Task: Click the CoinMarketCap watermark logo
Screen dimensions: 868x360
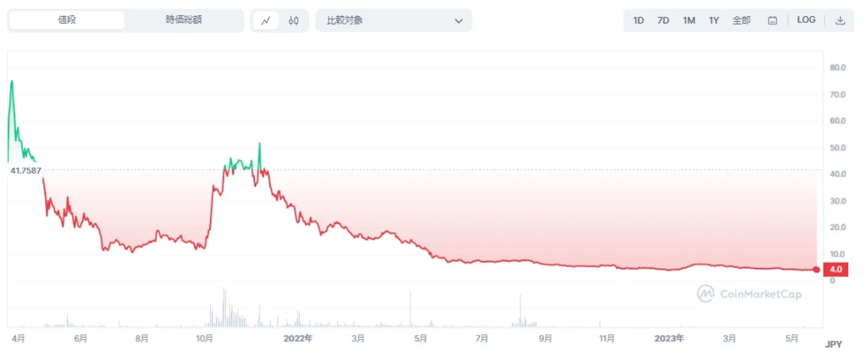Action: tap(749, 294)
